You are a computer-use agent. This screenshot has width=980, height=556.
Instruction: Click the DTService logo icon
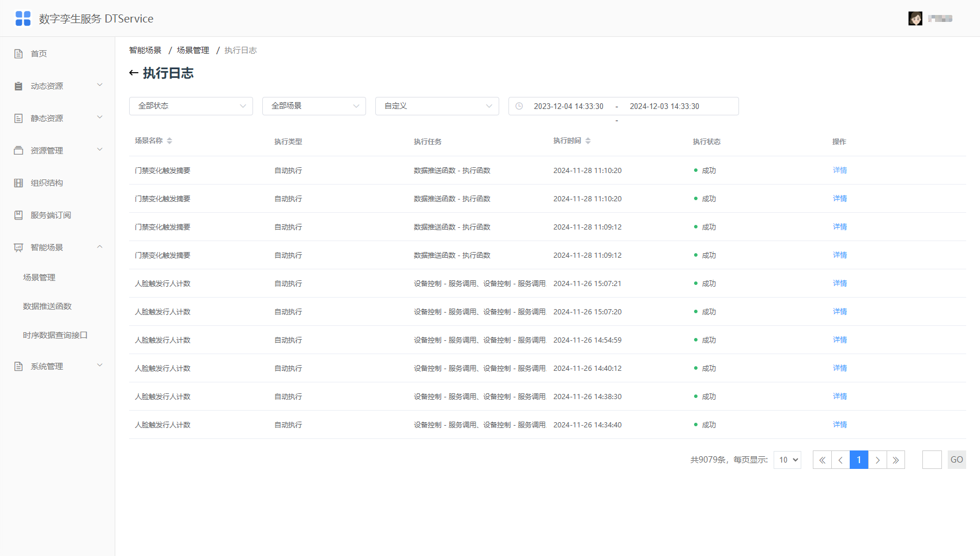[23, 18]
